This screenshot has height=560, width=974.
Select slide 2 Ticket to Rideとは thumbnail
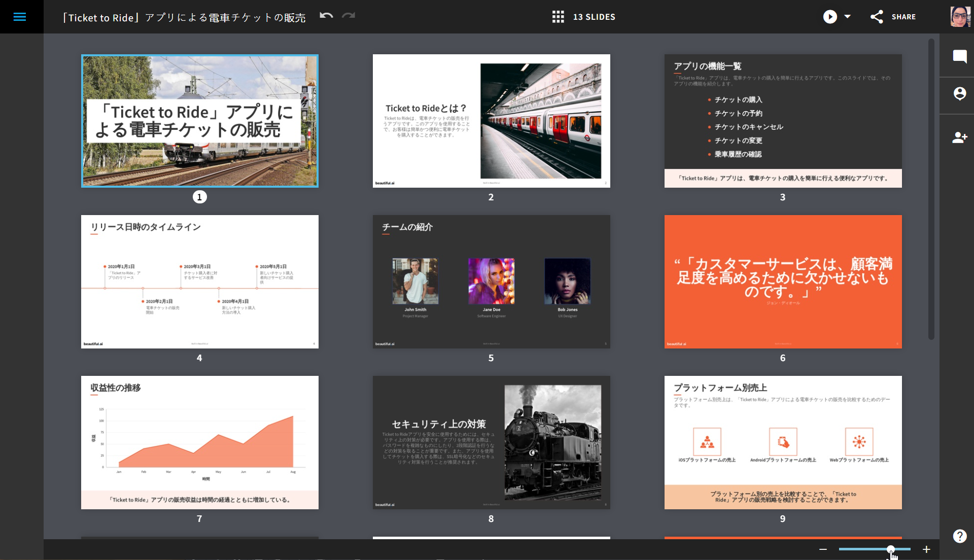[x=492, y=121]
